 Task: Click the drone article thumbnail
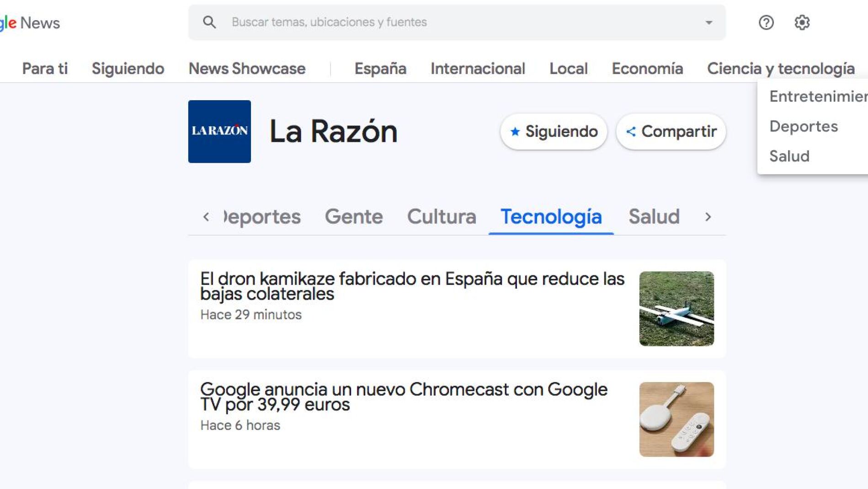coord(676,309)
